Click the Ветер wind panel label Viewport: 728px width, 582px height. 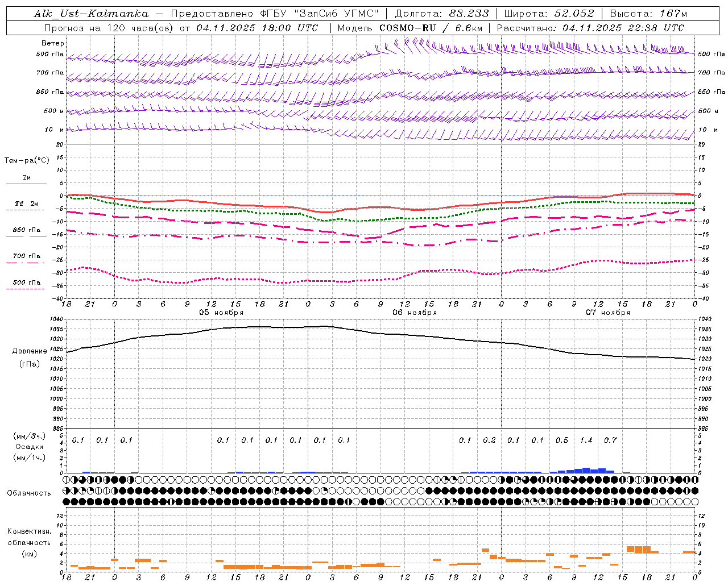53,43
